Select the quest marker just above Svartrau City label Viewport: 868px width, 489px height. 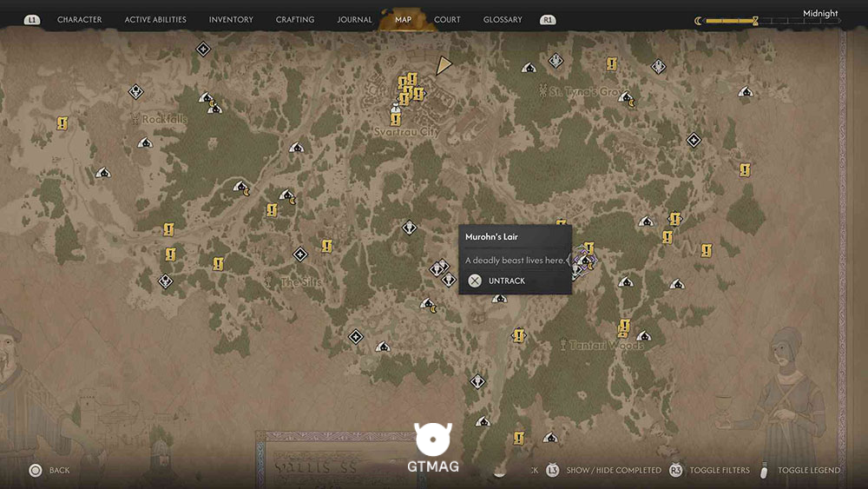pyautogui.click(x=395, y=118)
